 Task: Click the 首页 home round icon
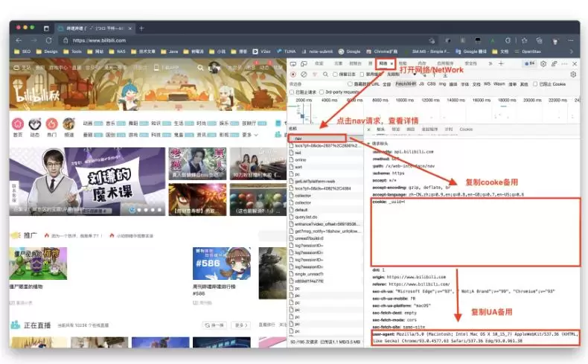(x=18, y=124)
